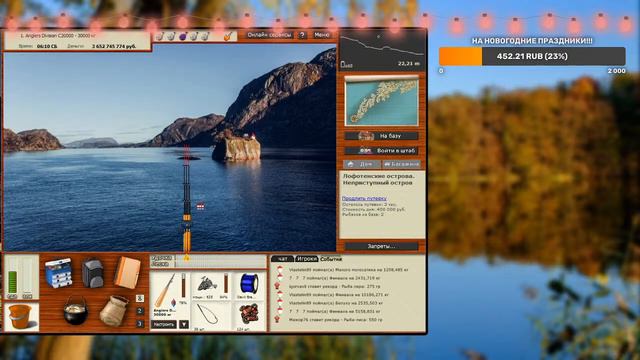Click the fifth gray bowl icon before the checkmark
The height and width of the screenshot is (360, 640).
pos(205,36)
